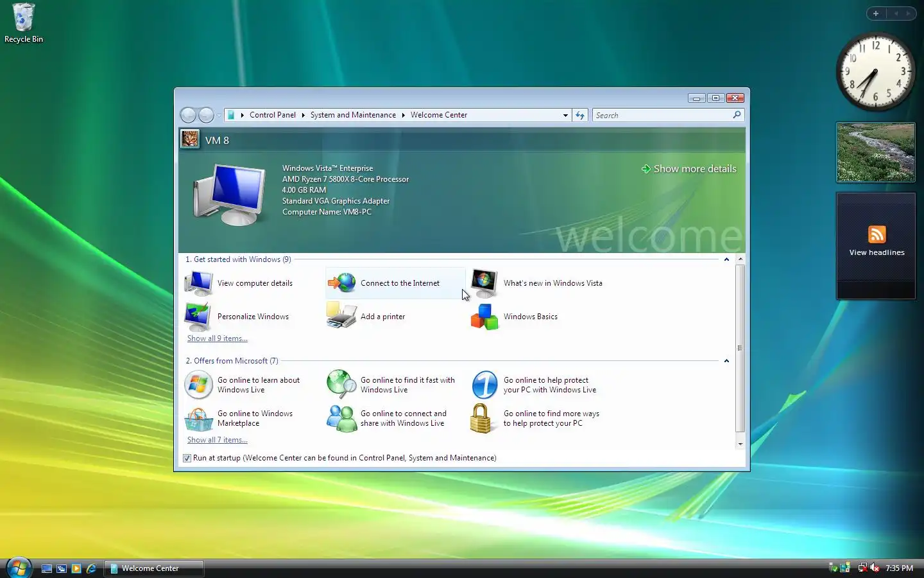Screen dimensions: 924x578
Task: Click Show more details link
Action: tap(695, 169)
